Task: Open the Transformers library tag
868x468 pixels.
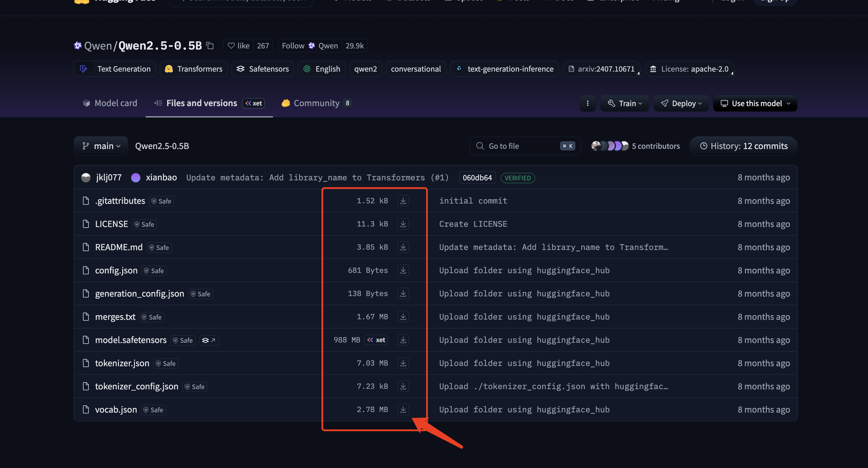Action: pos(194,69)
